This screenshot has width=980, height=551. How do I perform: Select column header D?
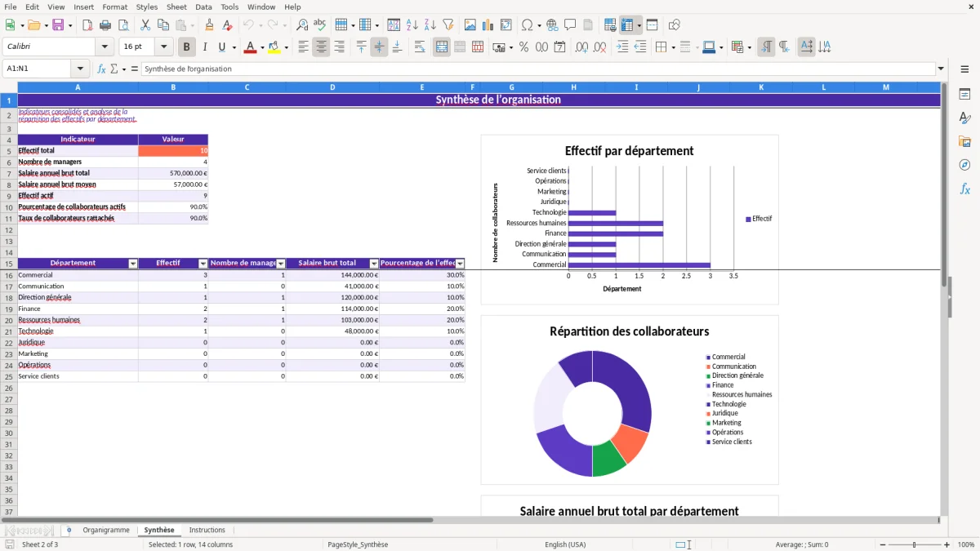[x=332, y=87]
